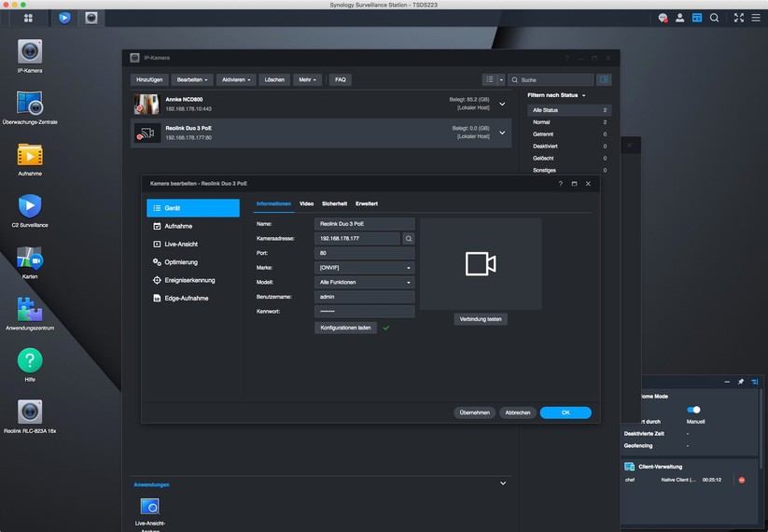Focus the Benutzername input field
Screen dimensions: 768x532
[x=365, y=297]
